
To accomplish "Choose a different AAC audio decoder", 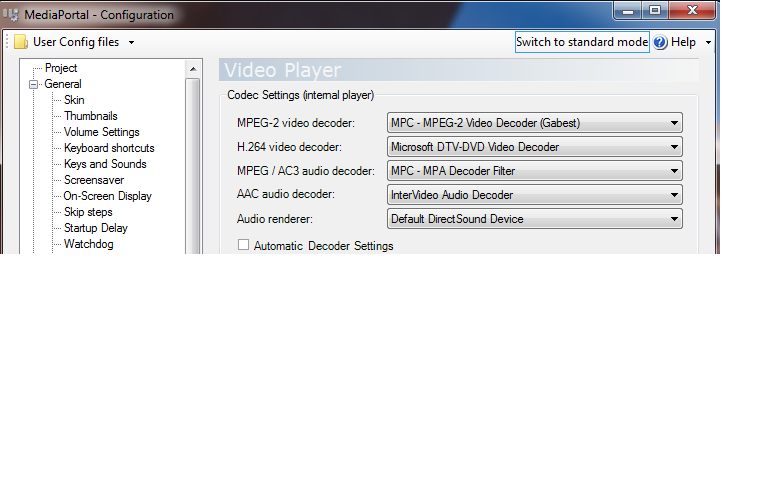I will [534, 195].
